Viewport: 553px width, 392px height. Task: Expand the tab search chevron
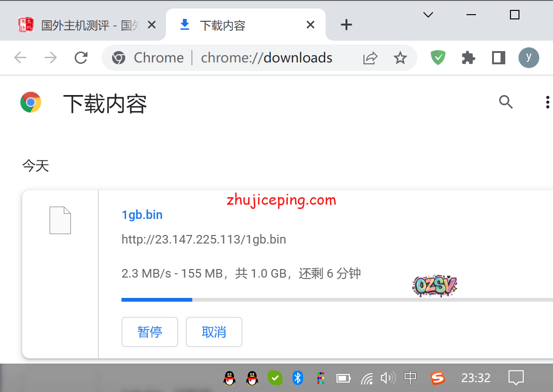click(428, 15)
